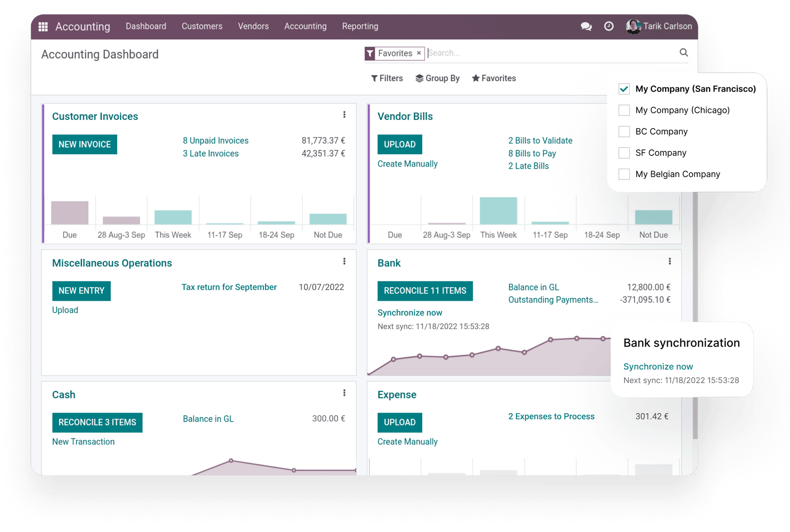Click Tarik Carlson's avatar picture
The width and height of the screenshot is (790, 532).
click(x=633, y=27)
